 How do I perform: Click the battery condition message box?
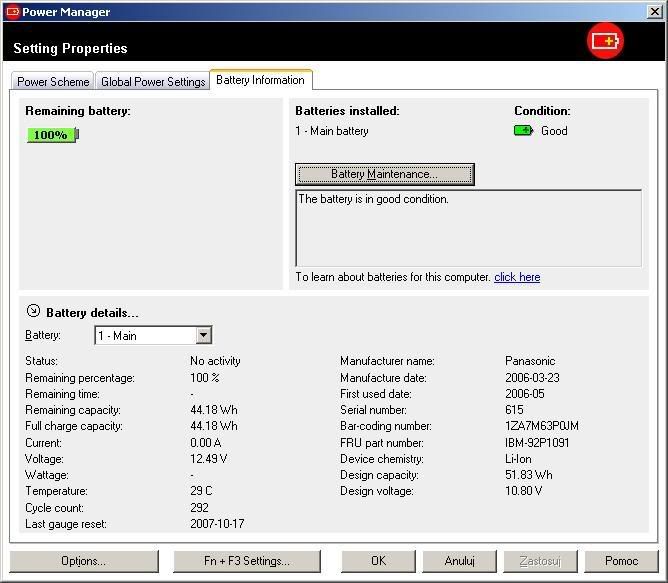click(x=468, y=228)
